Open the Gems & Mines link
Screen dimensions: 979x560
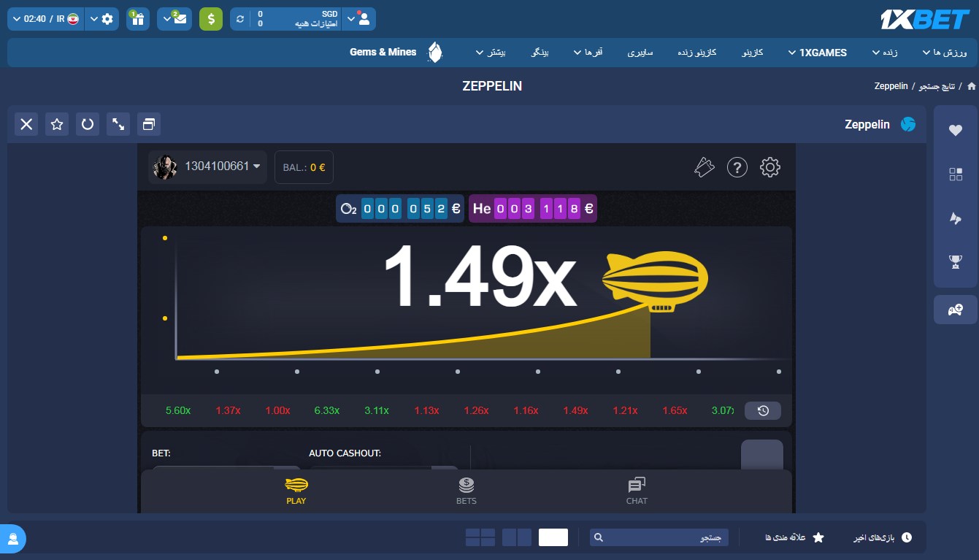[383, 53]
